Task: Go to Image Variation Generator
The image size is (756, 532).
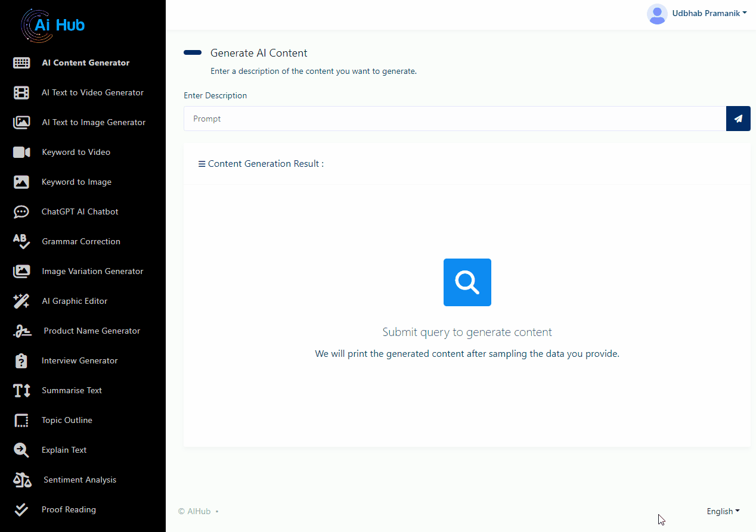Action: (92, 271)
